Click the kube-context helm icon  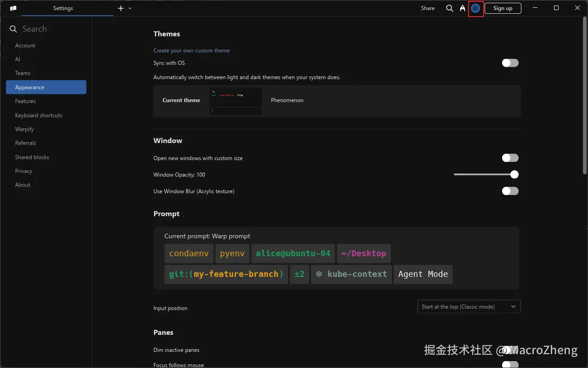tap(319, 274)
